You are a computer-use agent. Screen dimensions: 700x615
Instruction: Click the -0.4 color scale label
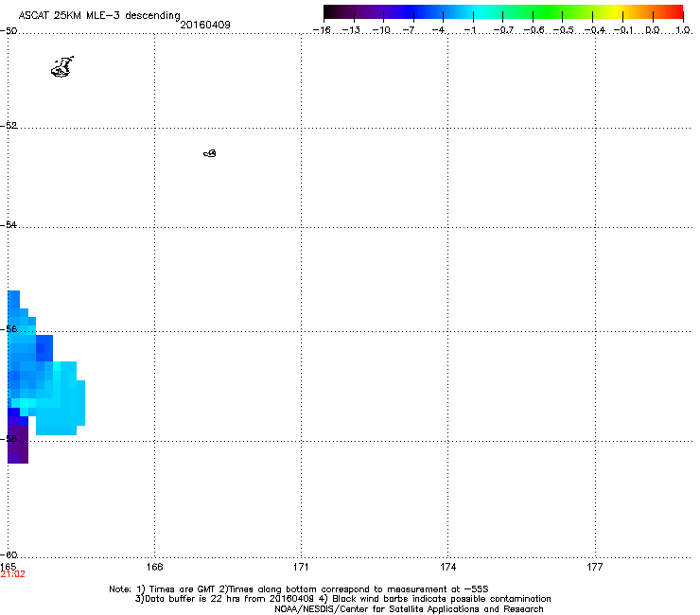[x=595, y=30]
